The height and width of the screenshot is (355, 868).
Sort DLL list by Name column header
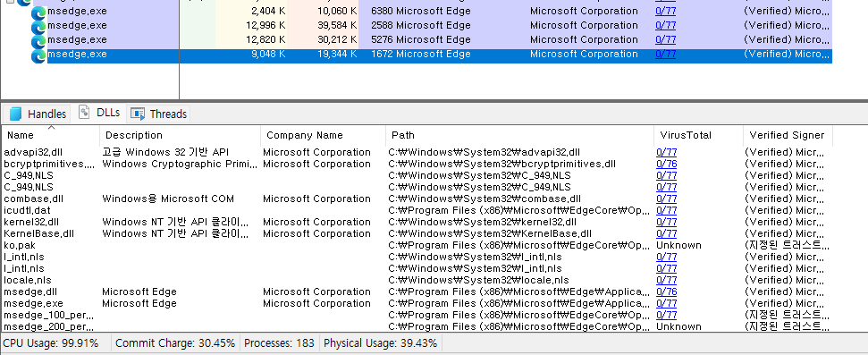50,135
